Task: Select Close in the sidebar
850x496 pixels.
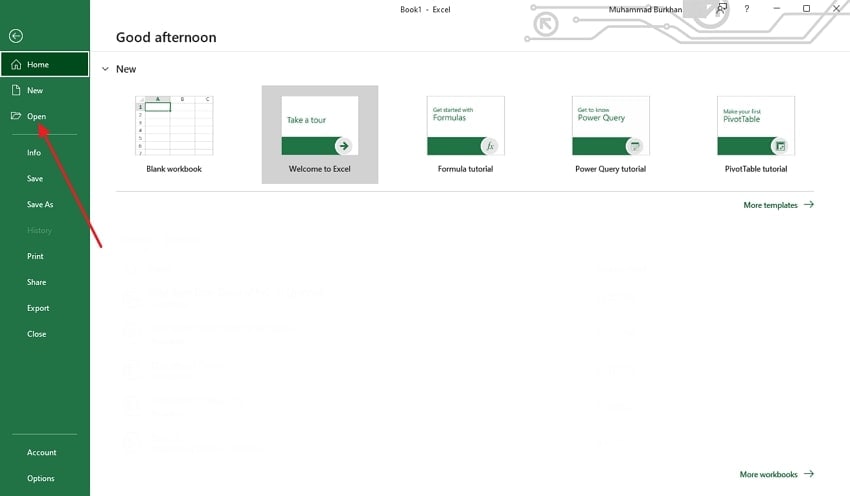Action: point(36,334)
